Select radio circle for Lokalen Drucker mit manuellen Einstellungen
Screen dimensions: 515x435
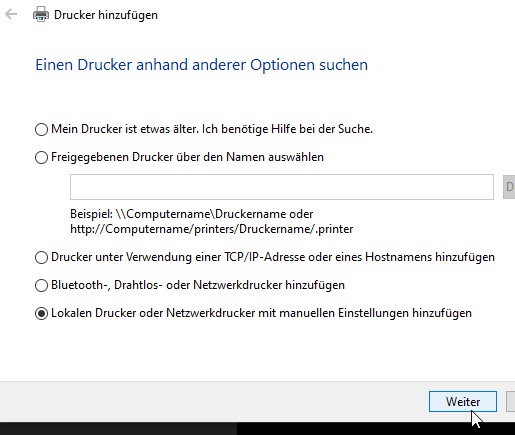tap(41, 313)
